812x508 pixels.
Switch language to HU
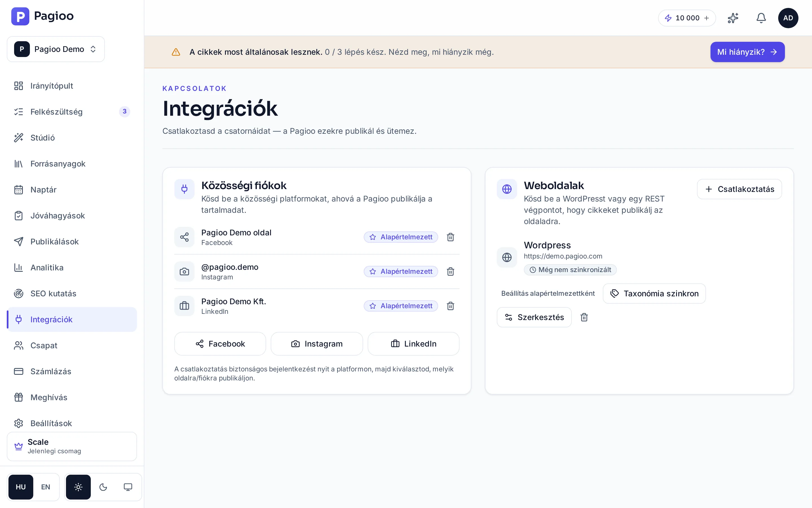pos(21,487)
